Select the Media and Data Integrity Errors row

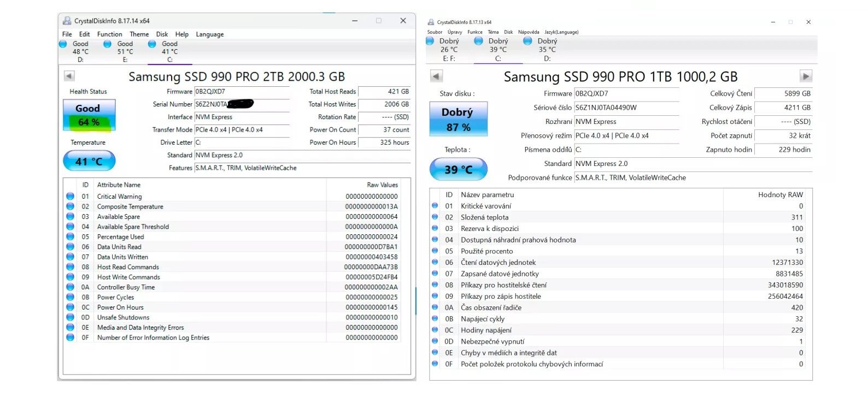click(x=233, y=328)
